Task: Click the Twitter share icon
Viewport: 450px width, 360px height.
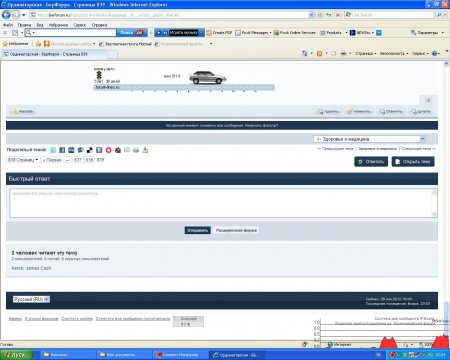Action: (53, 150)
